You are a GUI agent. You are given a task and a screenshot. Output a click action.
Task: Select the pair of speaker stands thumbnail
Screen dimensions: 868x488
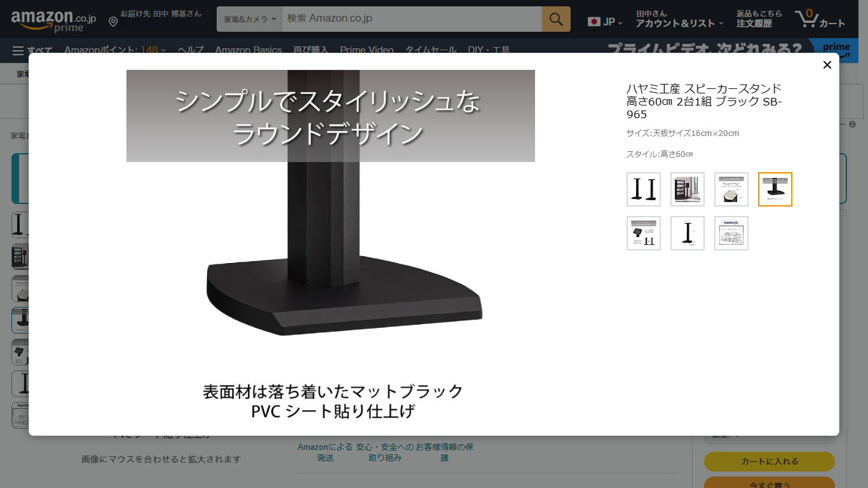(644, 189)
